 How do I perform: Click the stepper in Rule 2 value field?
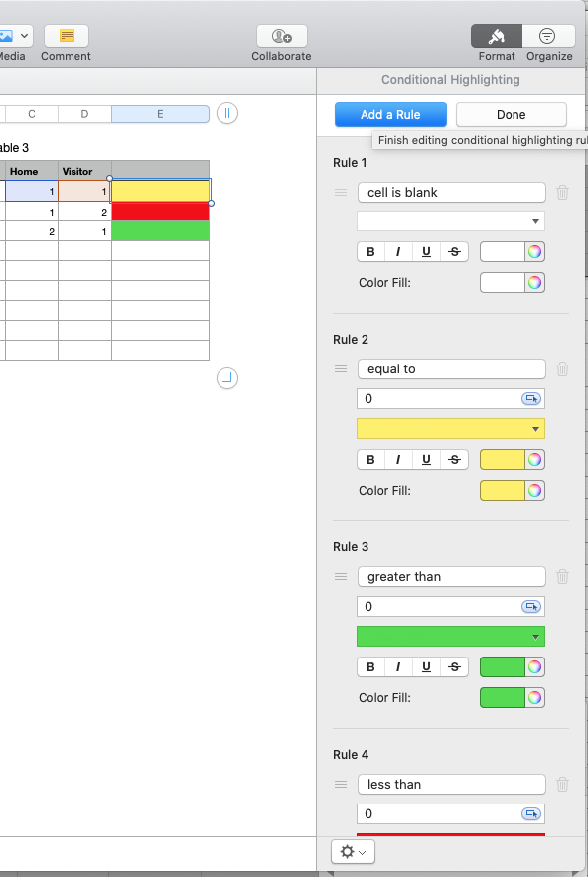[533, 398]
